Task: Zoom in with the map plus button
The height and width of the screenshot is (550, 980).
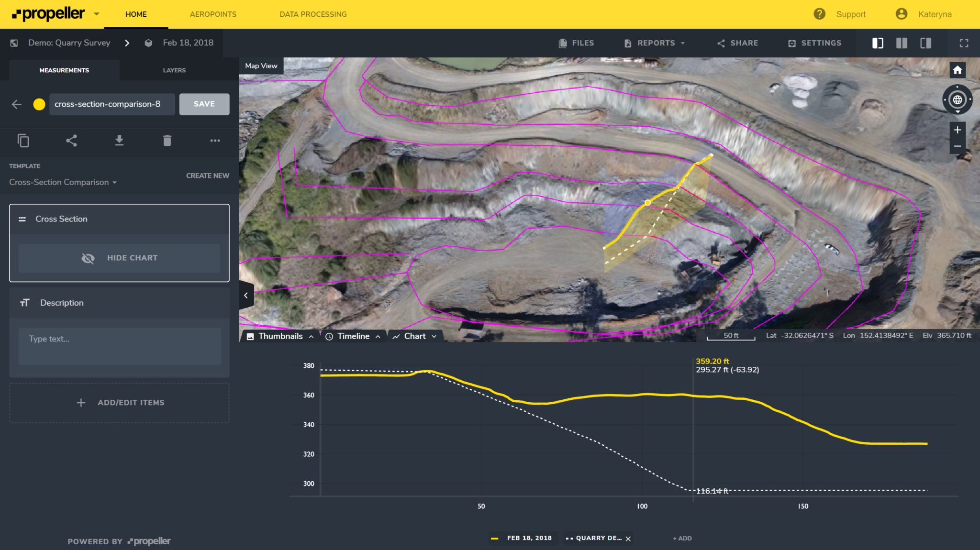Action: [957, 130]
